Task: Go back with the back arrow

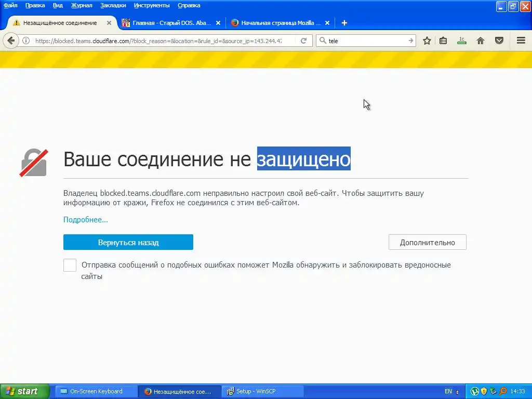Action: tap(11, 41)
